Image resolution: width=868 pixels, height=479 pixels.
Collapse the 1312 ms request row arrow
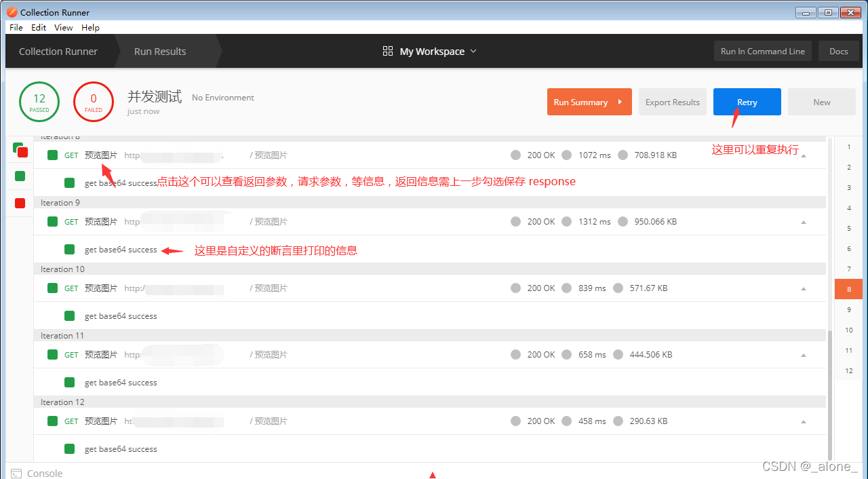804,222
